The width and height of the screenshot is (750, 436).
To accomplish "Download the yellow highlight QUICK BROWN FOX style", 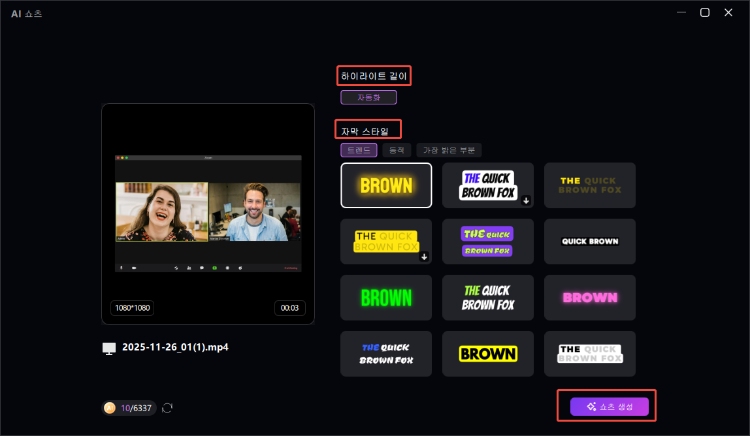I will tap(424, 257).
